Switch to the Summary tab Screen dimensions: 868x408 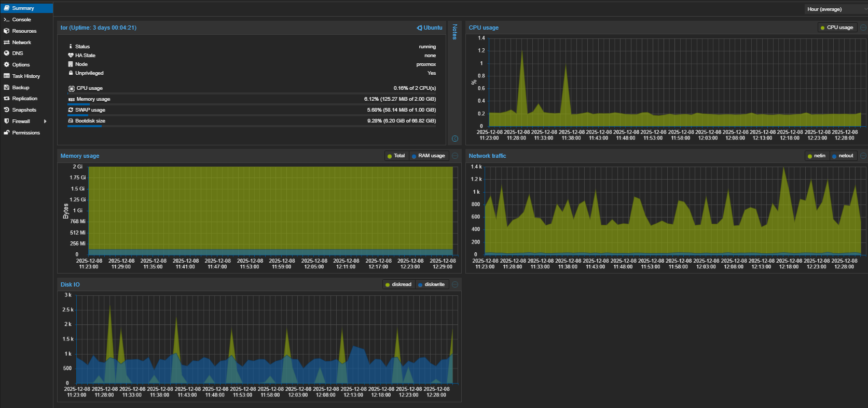coord(23,8)
